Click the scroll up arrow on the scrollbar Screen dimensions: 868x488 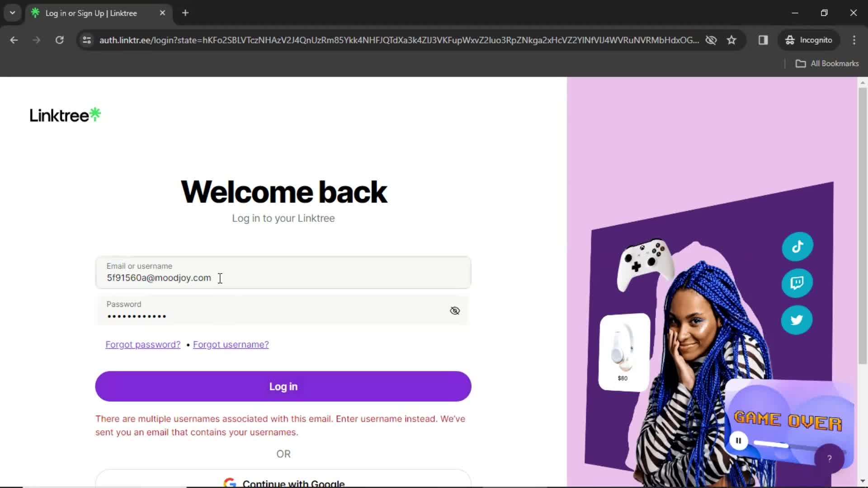coord(863,82)
